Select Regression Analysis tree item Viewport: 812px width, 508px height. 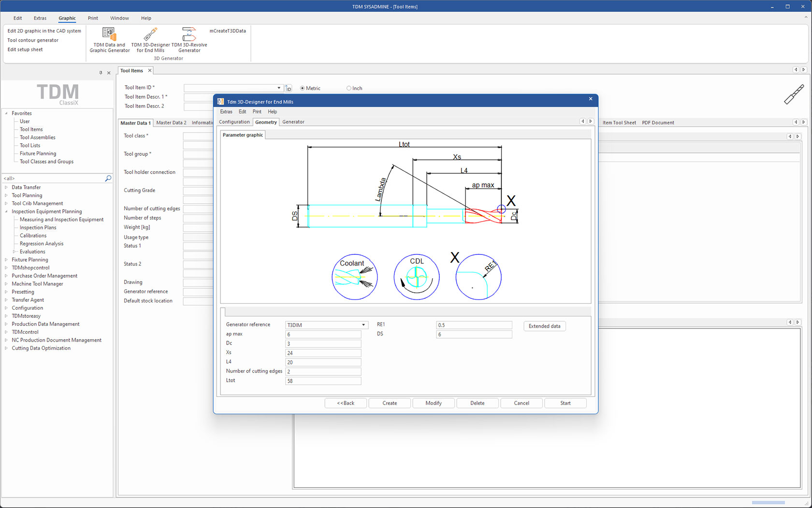[x=42, y=244]
